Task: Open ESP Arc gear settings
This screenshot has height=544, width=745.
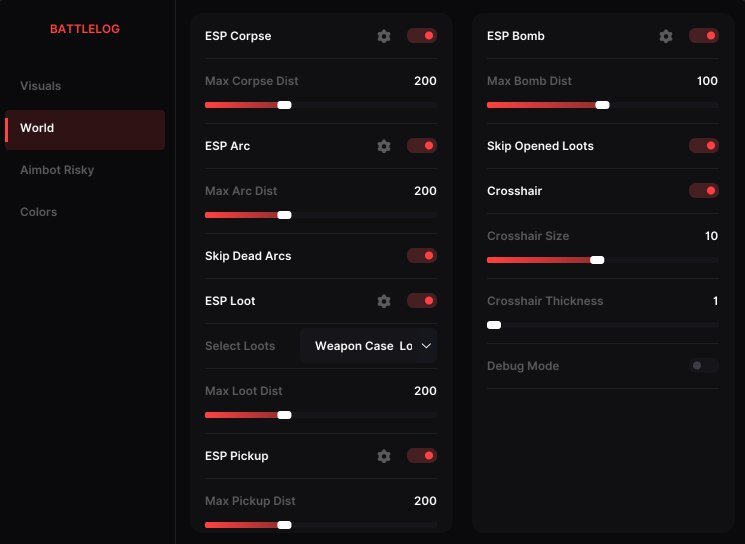Action: pyautogui.click(x=384, y=146)
